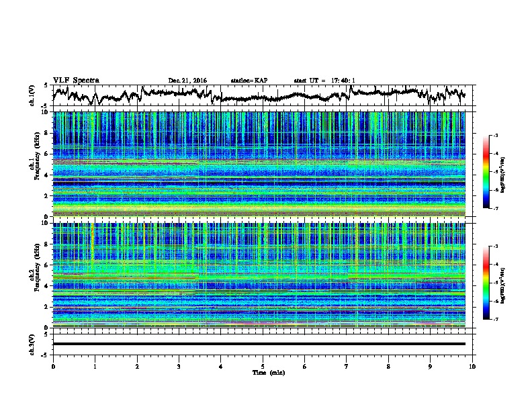
Task: Click the "8" tick on ch.1 frequency axis
Action: coord(48,133)
